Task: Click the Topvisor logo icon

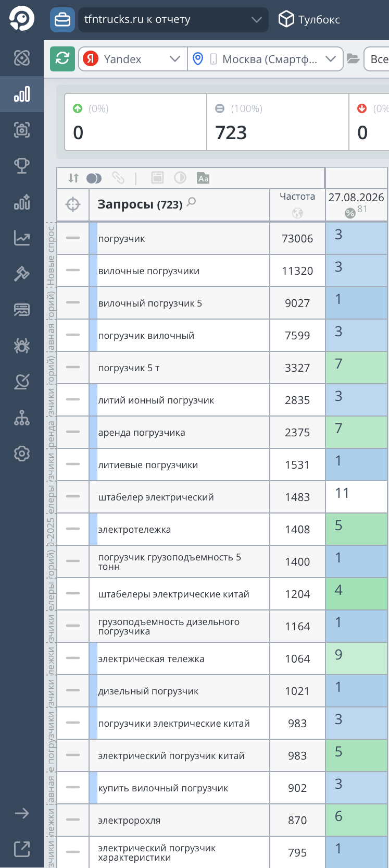Action: pos(22,19)
